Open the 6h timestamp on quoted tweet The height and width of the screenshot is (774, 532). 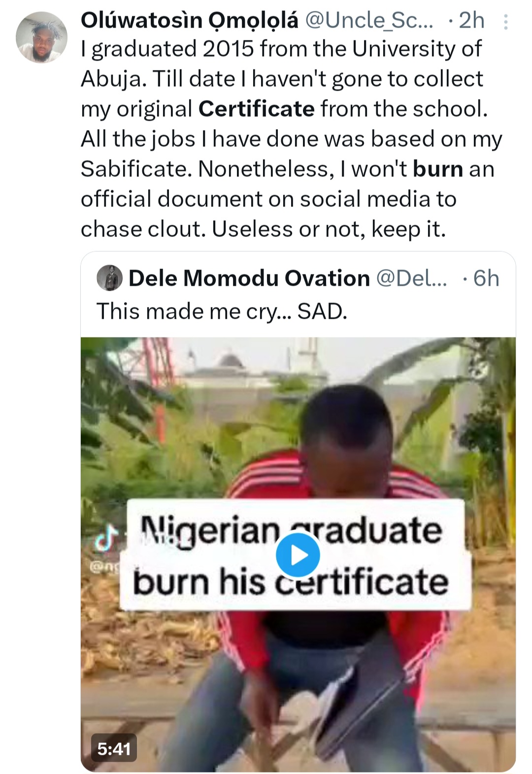486,278
